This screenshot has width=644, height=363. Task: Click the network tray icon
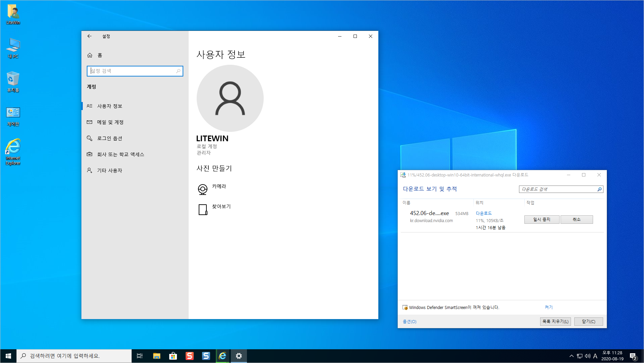(580, 356)
